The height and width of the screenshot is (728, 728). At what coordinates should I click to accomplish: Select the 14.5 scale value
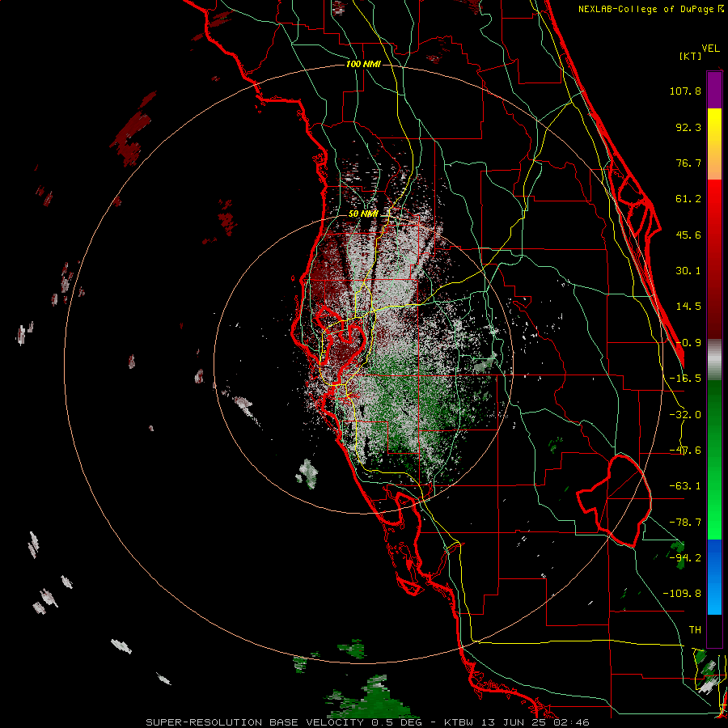tap(688, 307)
